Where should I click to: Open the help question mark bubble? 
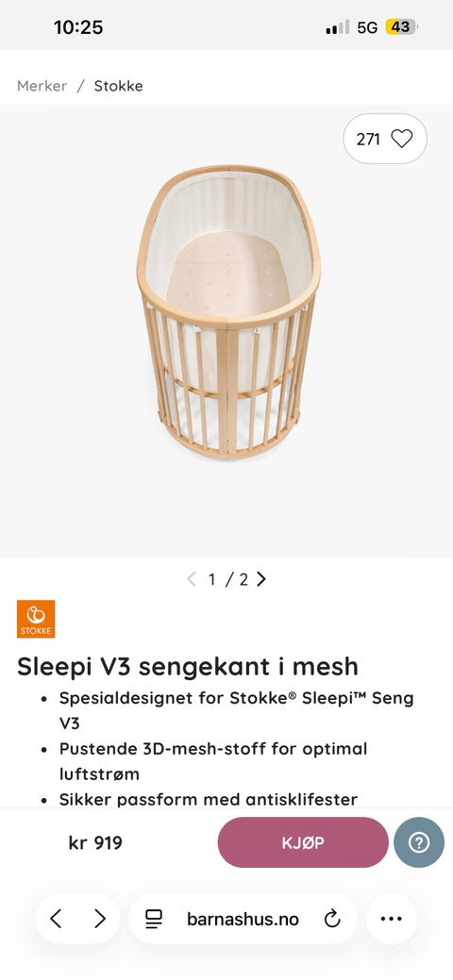point(419,842)
